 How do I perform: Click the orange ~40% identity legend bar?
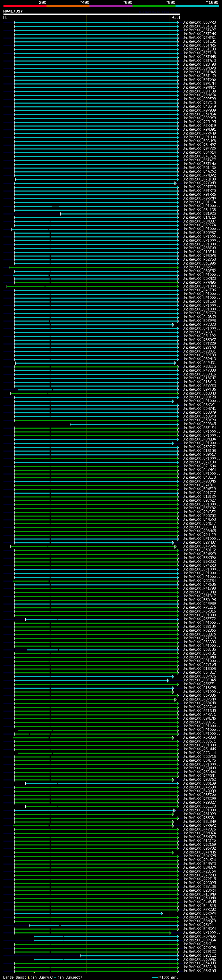point(68,6)
